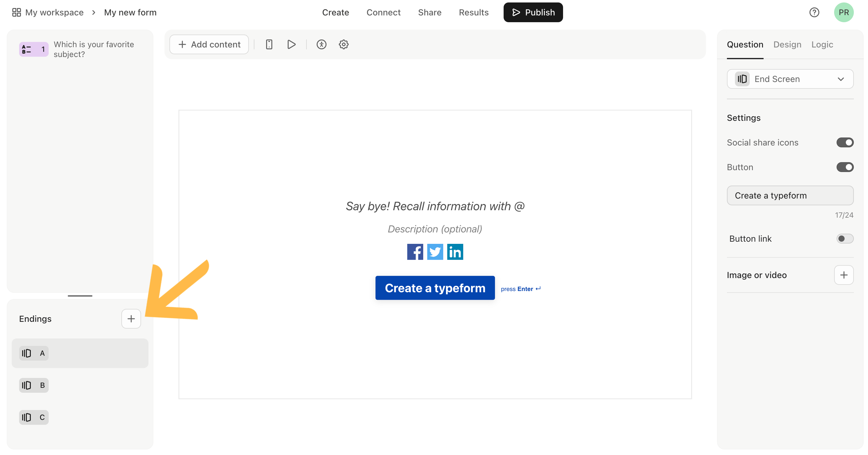Select the multiple choice question icon
Screen dimensions: 868x455
point(34,49)
